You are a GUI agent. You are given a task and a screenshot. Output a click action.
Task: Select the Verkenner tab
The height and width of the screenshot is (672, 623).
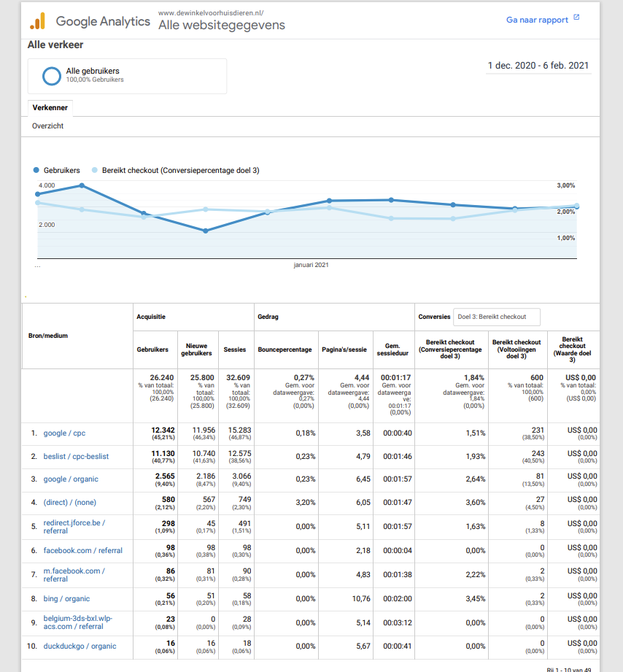(50, 107)
